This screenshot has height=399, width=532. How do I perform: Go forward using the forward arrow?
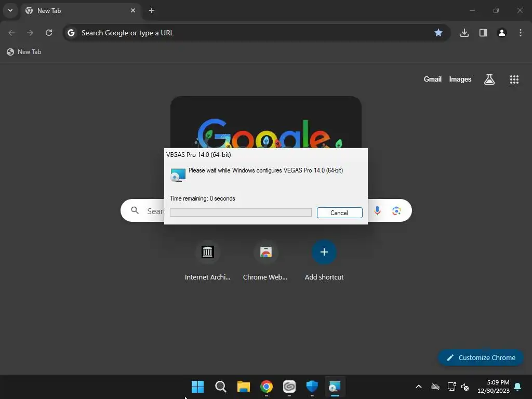point(30,33)
